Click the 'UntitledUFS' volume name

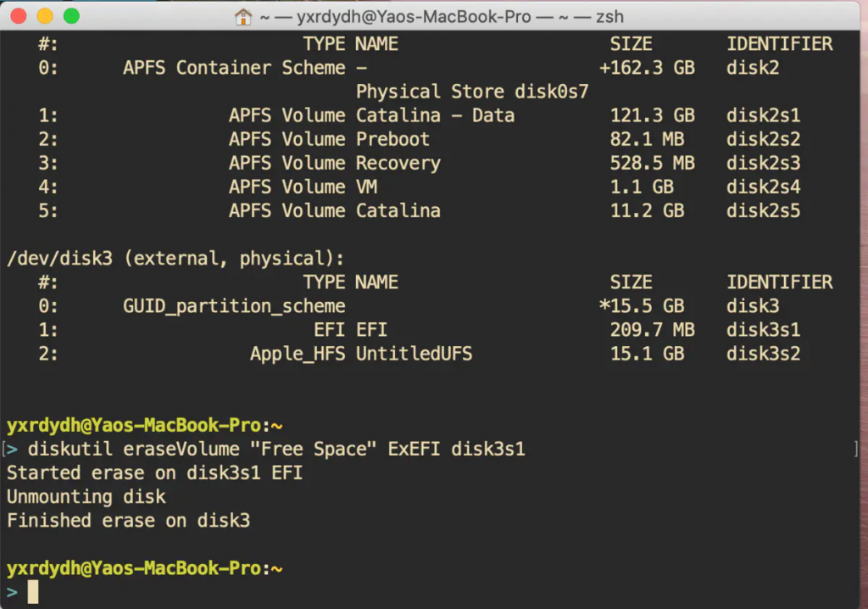coord(414,354)
